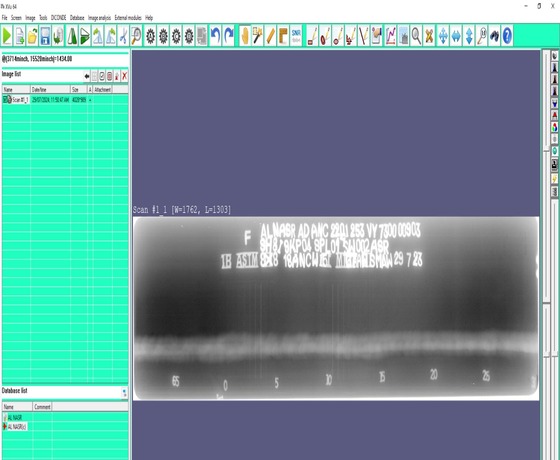Select the hand pan tool
This screenshot has height=460, width=560.
coord(245,36)
